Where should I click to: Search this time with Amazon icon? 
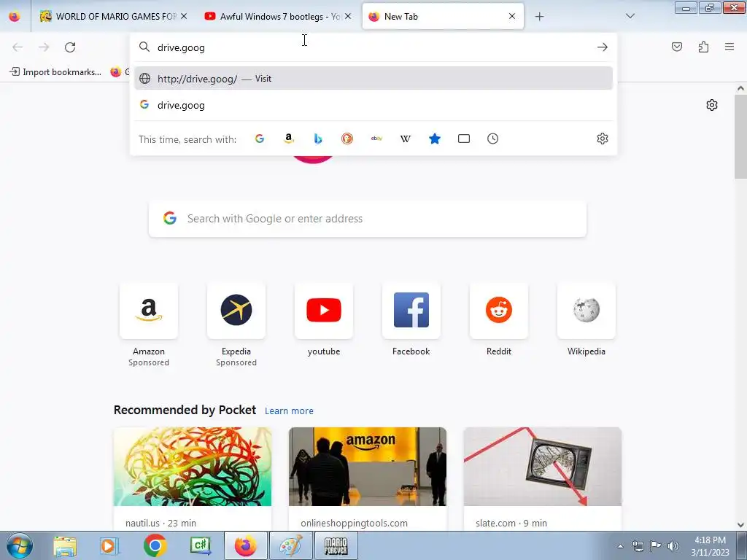(x=289, y=139)
